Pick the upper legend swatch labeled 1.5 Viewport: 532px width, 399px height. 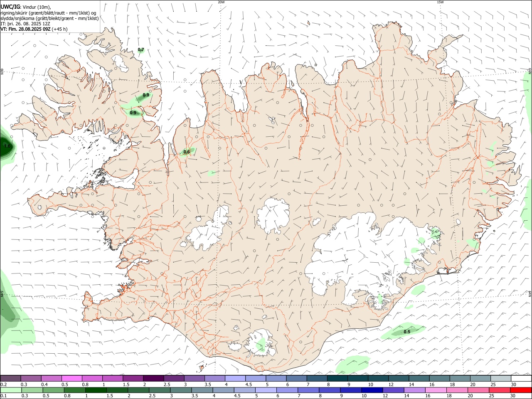pos(133,378)
